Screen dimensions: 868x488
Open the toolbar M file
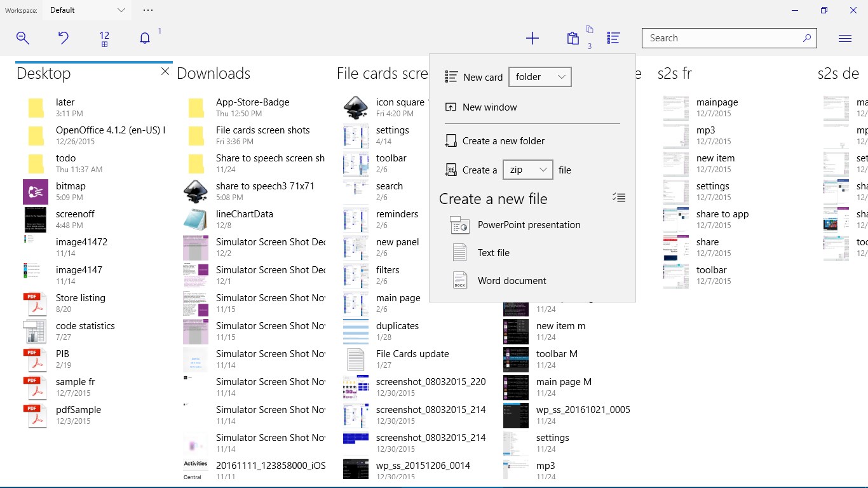557,354
